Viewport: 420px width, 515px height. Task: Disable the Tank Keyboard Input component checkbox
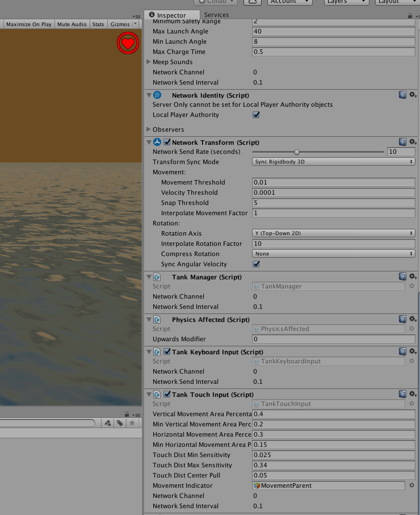coord(167,351)
